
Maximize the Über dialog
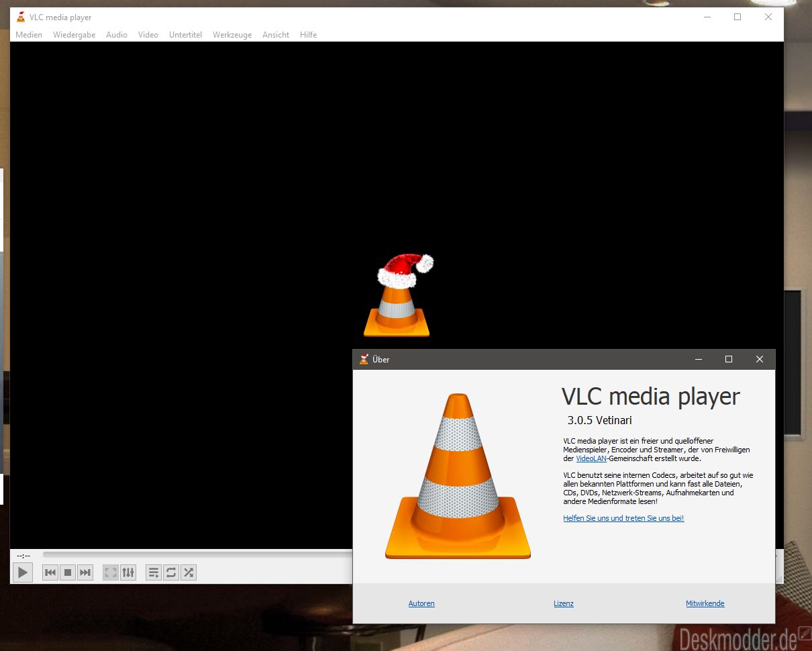point(729,359)
